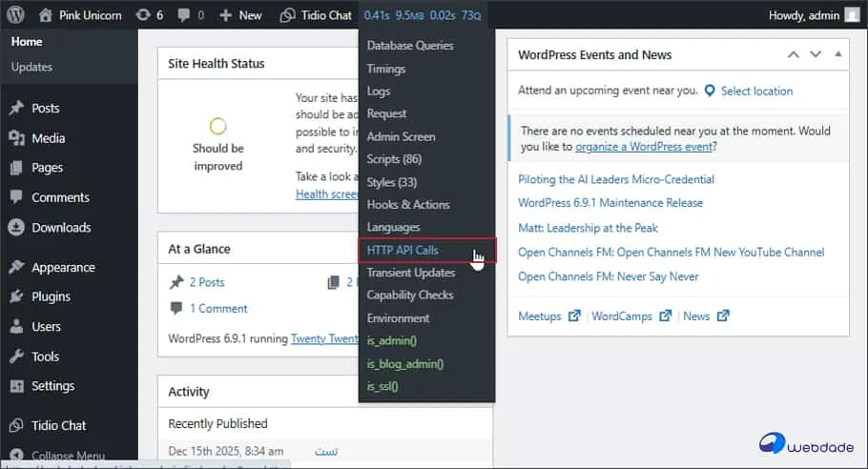Click the Tidio Chat toolbar icon

[x=287, y=15]
